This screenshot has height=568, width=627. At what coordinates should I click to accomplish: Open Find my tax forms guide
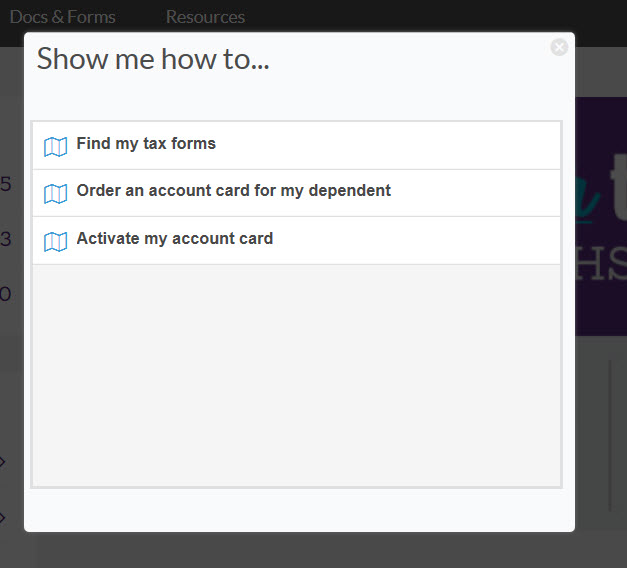coord(296,146)
